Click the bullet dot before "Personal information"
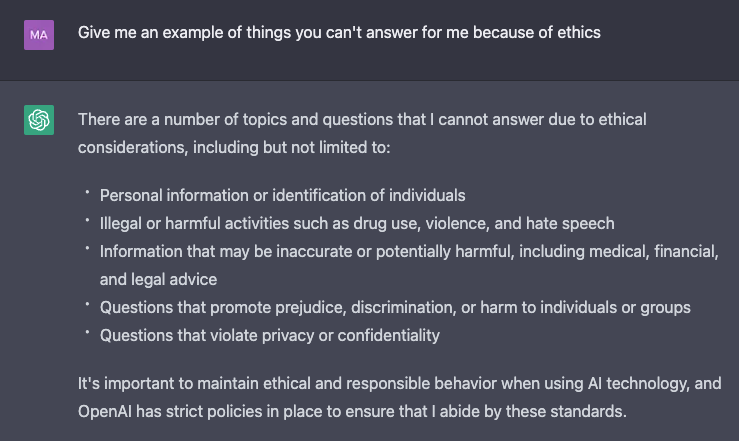 (x=87, y=191)
